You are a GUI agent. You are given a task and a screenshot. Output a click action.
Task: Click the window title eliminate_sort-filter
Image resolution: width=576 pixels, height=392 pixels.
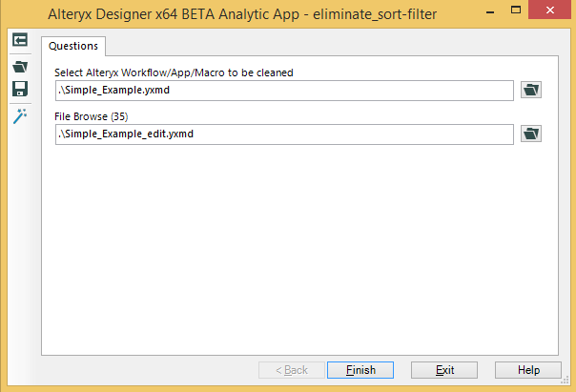[375, 14]
